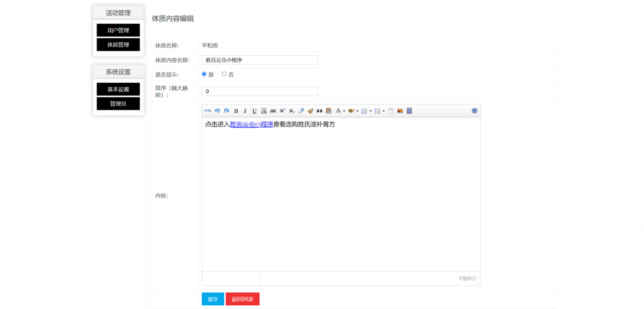Screen dimensions: 644x309
Task: Open 管理员 in sidebar
Action: tap(118, 104)
